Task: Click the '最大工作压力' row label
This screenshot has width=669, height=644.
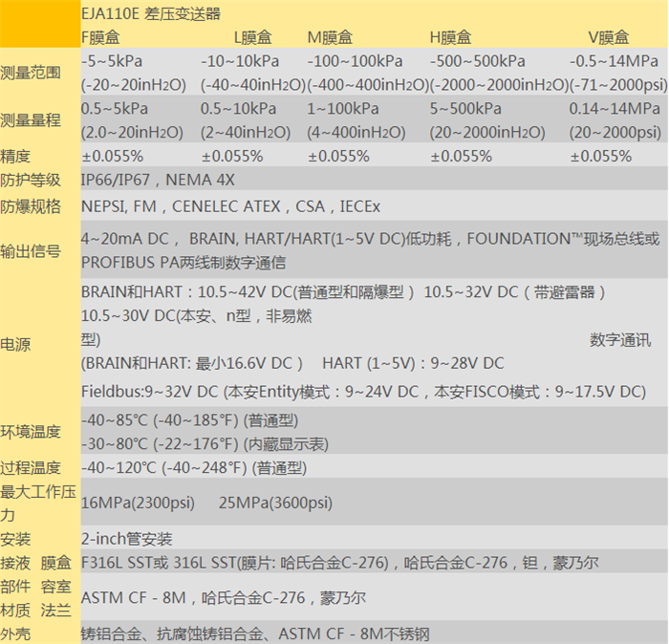Action: [x=38, y=503]
